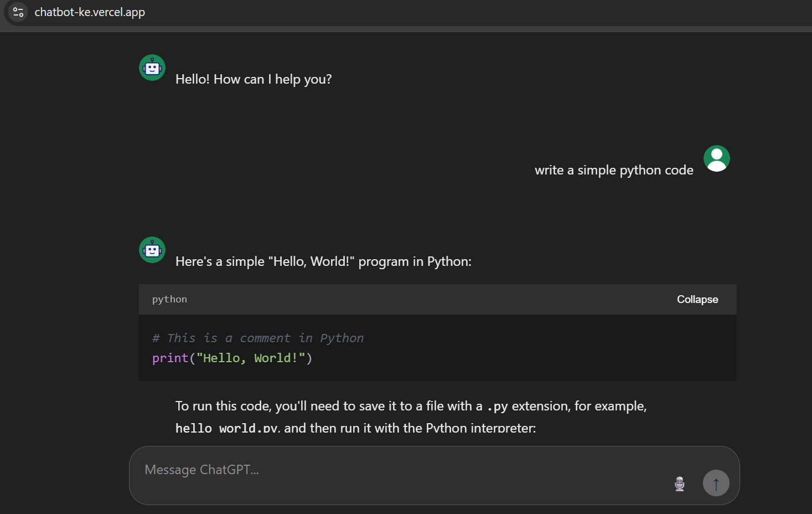Click the "Here's a simple" reply text
Image resolution: width=812 pixels, height=514 pixels.
point(323,261)
